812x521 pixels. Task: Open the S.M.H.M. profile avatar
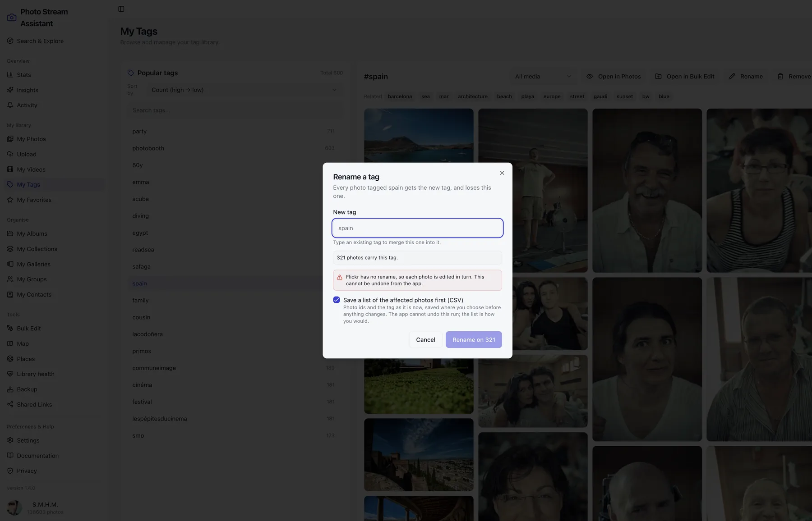tap(14, 508)
